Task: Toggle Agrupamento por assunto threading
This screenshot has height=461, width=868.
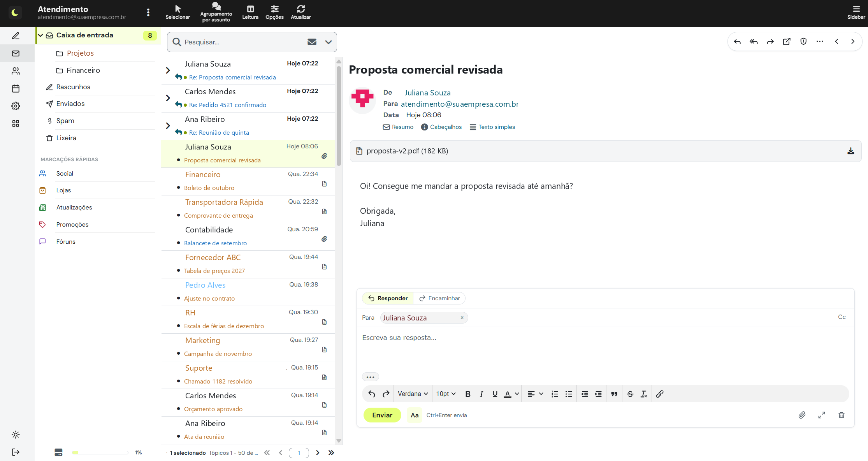Action: 216,12
